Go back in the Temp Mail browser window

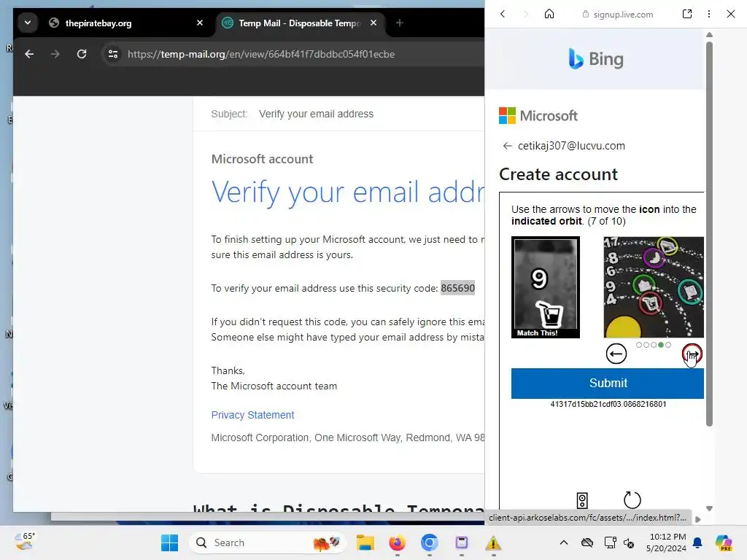(29, 54)
